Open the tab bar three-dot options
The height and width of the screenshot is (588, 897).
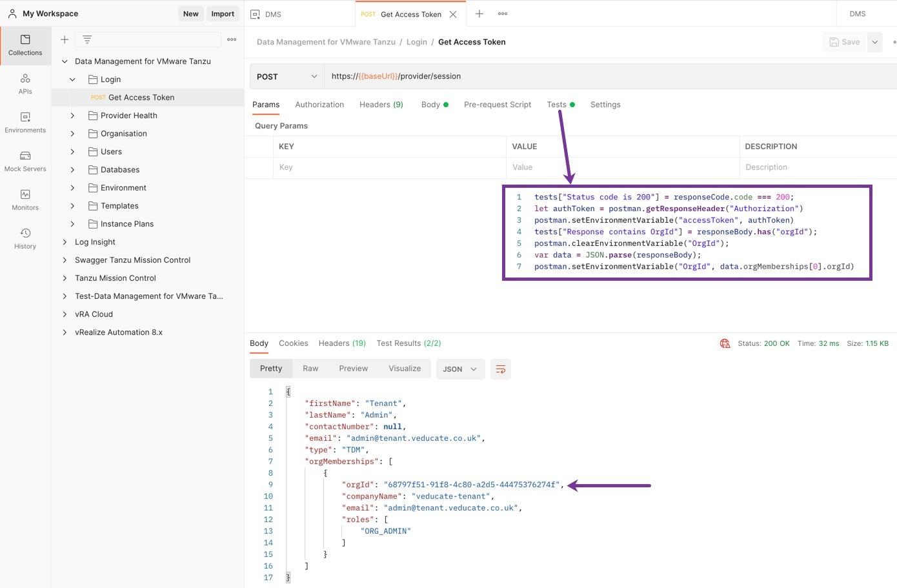tap(503, 14)
